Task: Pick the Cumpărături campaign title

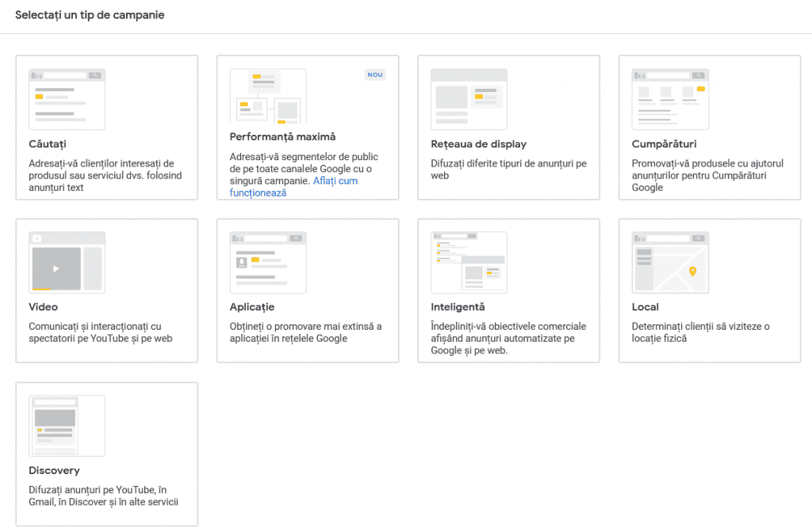Action: pyautogui.click(x=664, y=143)
